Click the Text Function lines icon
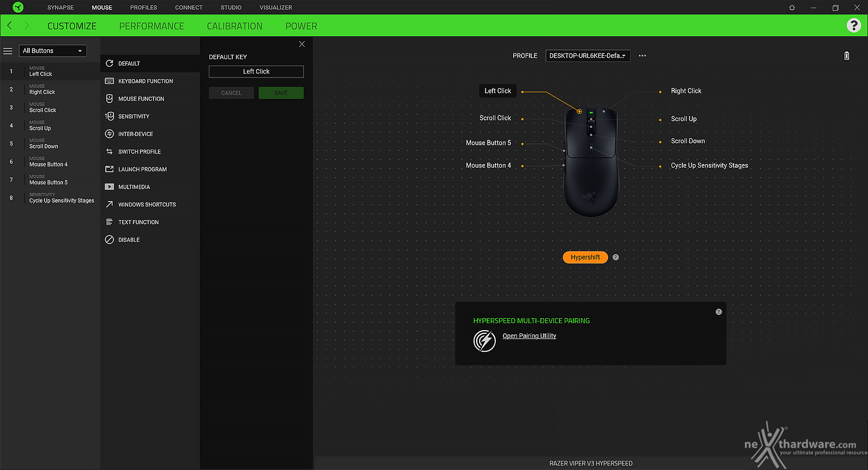Screen dimensions: 868x470 (109, 222)
